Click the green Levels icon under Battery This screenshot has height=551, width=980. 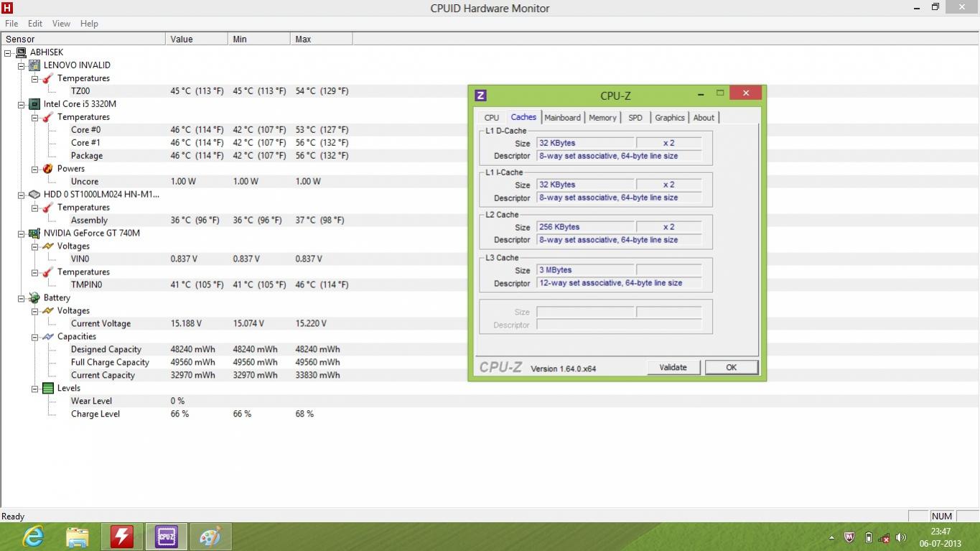tap(48, 389)
